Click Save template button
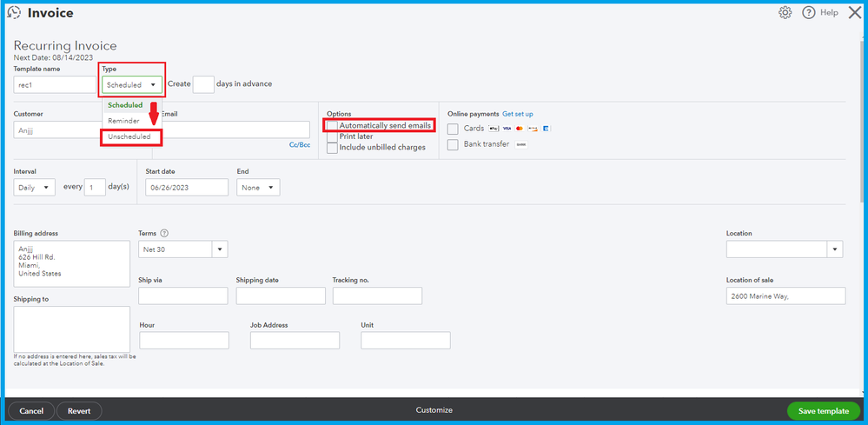868x425 pixels. [x=824, y=411]
